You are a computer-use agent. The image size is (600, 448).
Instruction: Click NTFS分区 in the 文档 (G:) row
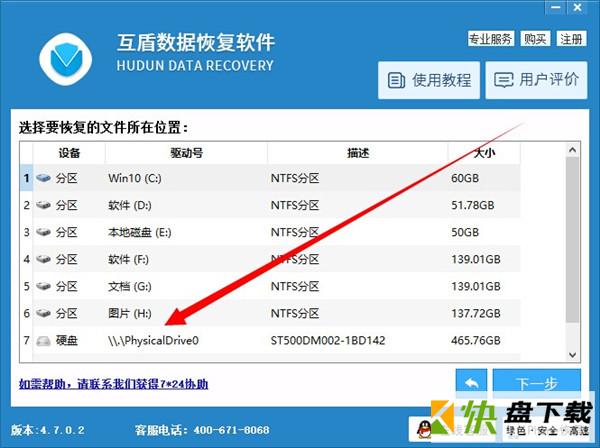295,287
